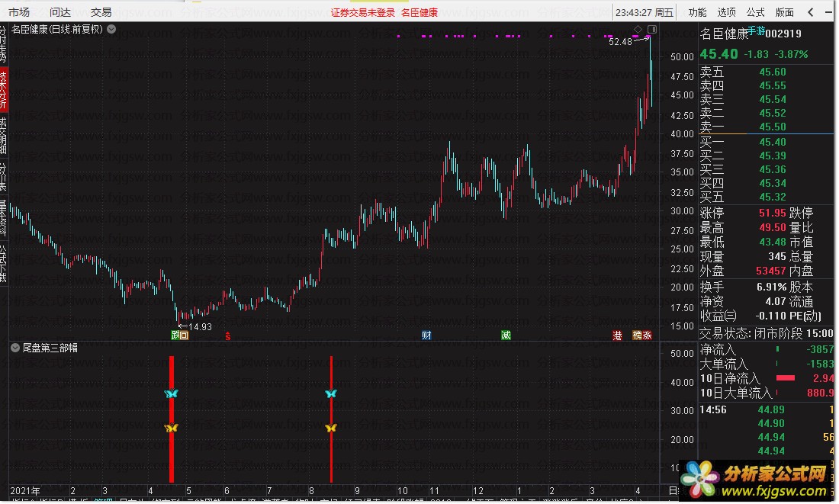Click the blue 财 event marker
Image resolution: width=839 pixels, height=504 pixels.
pos(426,335)
